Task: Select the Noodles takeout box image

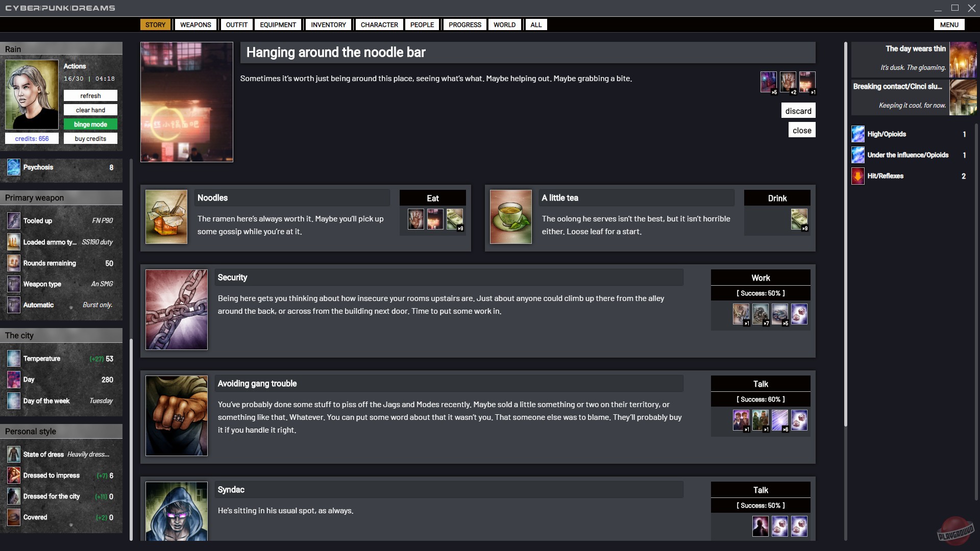Action: click(x=166, y=217)
